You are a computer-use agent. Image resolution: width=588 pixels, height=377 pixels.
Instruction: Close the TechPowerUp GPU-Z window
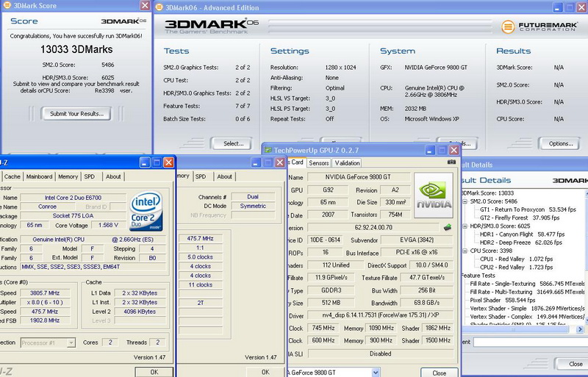(454, 150)
